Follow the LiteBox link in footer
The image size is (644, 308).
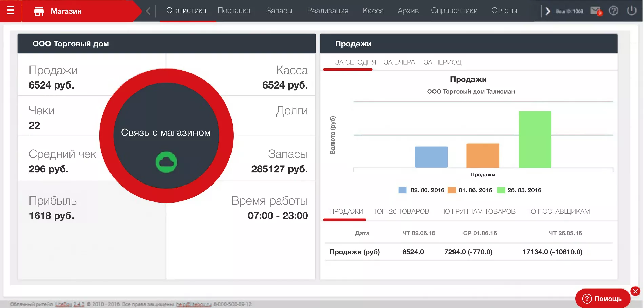63,304
